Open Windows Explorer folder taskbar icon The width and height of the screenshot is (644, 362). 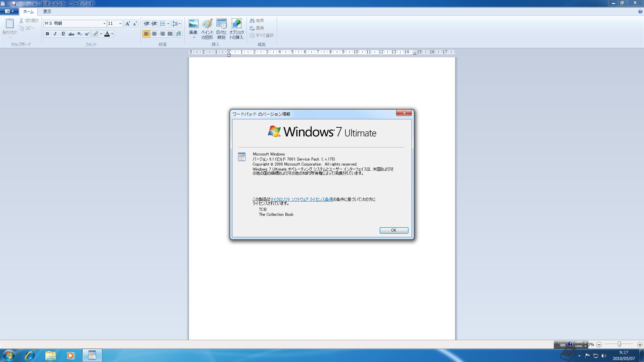pos(50,355)
